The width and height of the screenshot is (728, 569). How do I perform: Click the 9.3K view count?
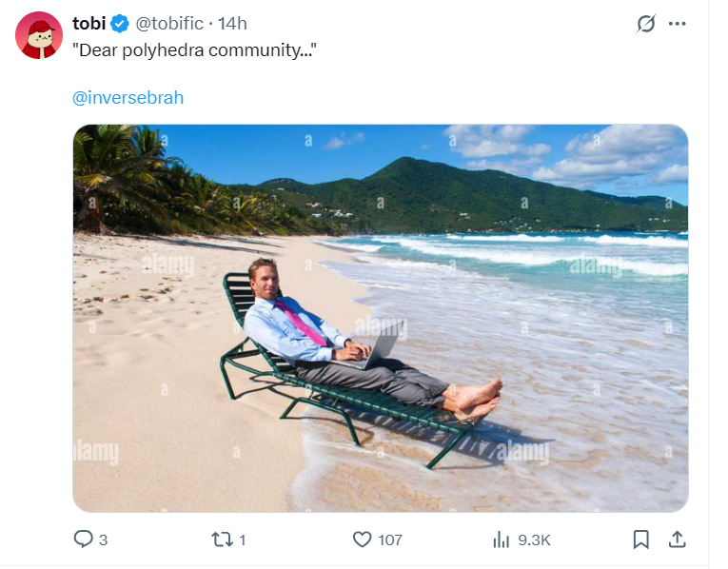(x=534, y=540)
